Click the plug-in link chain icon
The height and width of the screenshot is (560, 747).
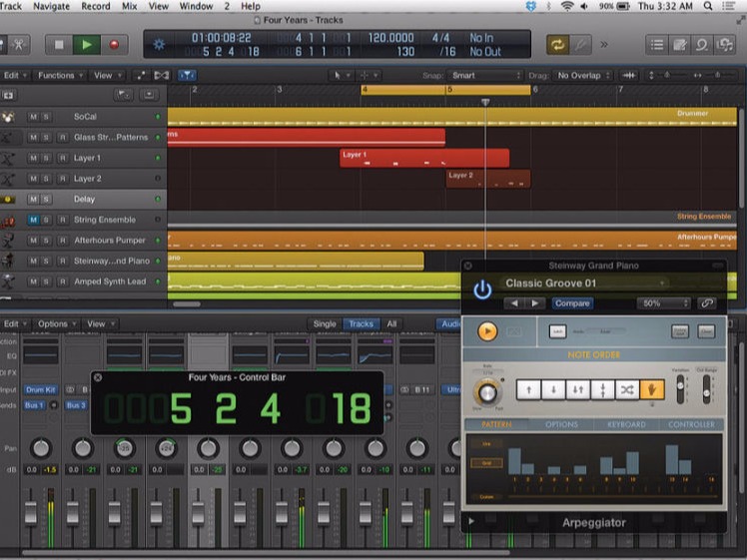706,303
